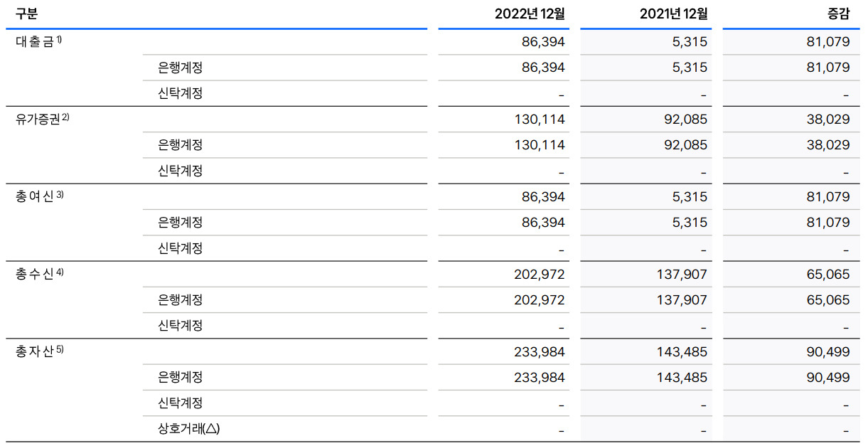Select 65,065 in 총수신 은행계정 row
Screen dimensions: 868x446
pos(827,300)
